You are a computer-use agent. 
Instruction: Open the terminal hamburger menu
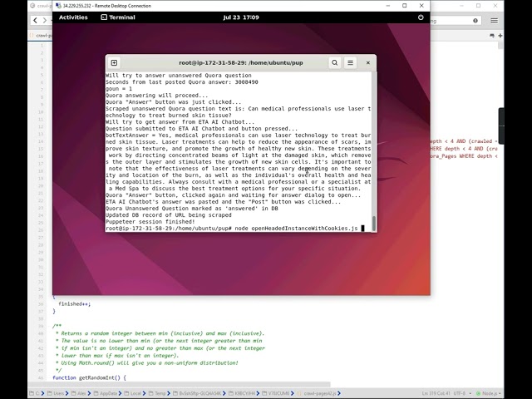(x=350, y=63)
